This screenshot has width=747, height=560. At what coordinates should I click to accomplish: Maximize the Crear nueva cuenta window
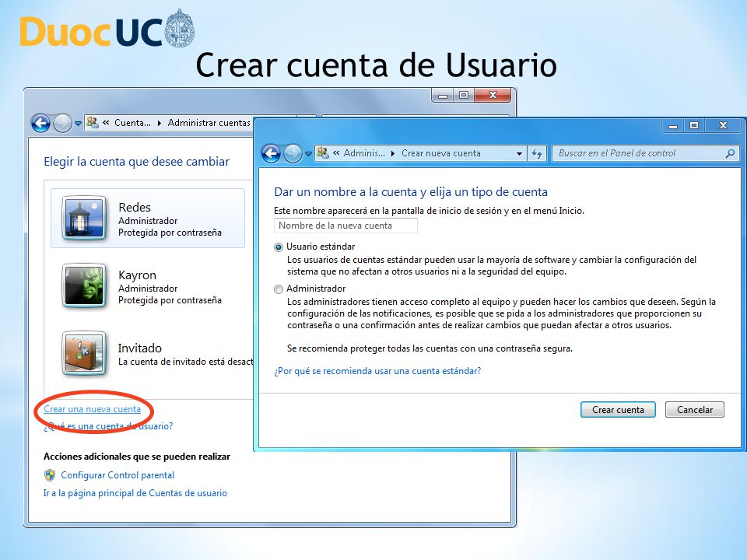[x=694, y=126]
